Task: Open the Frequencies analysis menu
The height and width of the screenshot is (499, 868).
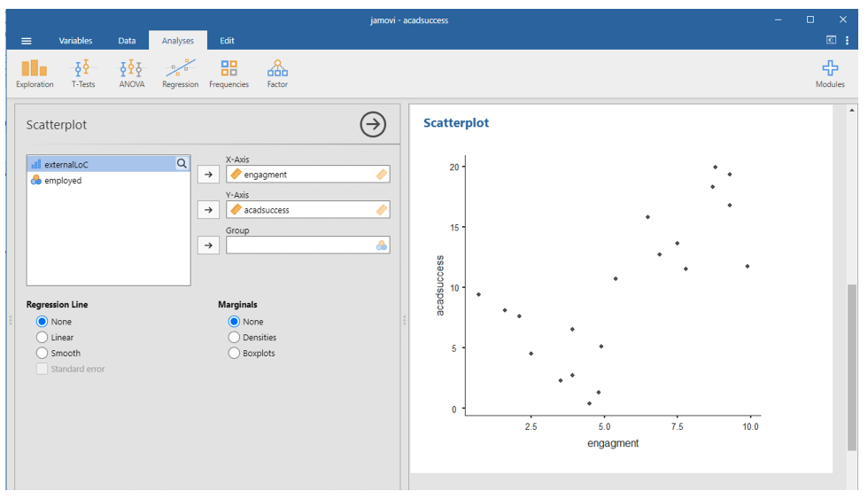Action: pos(229,74)
